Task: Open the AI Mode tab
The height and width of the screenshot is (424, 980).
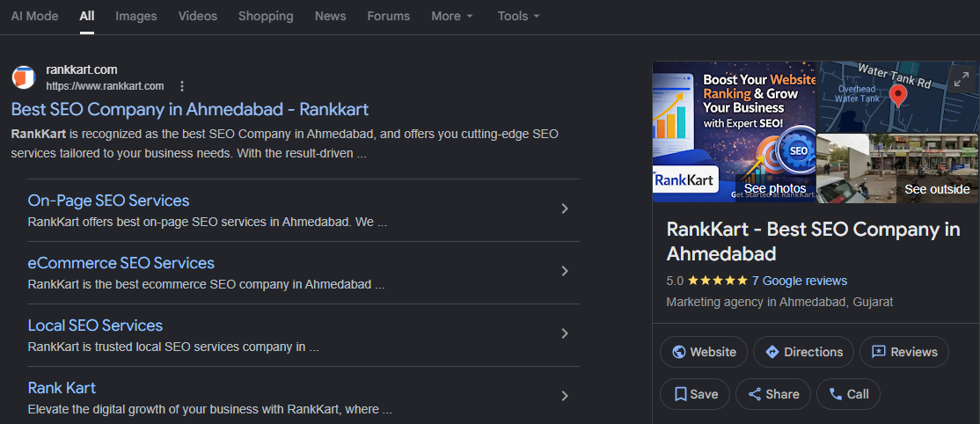Action: pos(34,16)
